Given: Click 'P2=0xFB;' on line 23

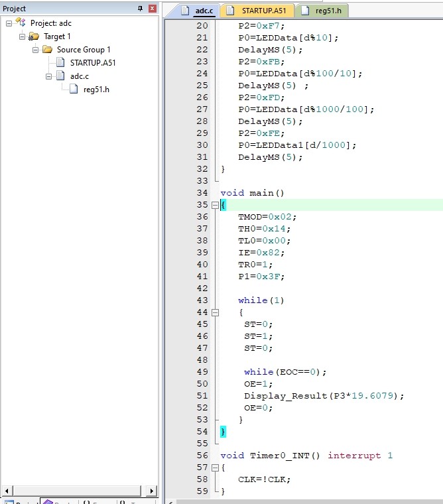Looking at the screenshot, I should 261,62.
